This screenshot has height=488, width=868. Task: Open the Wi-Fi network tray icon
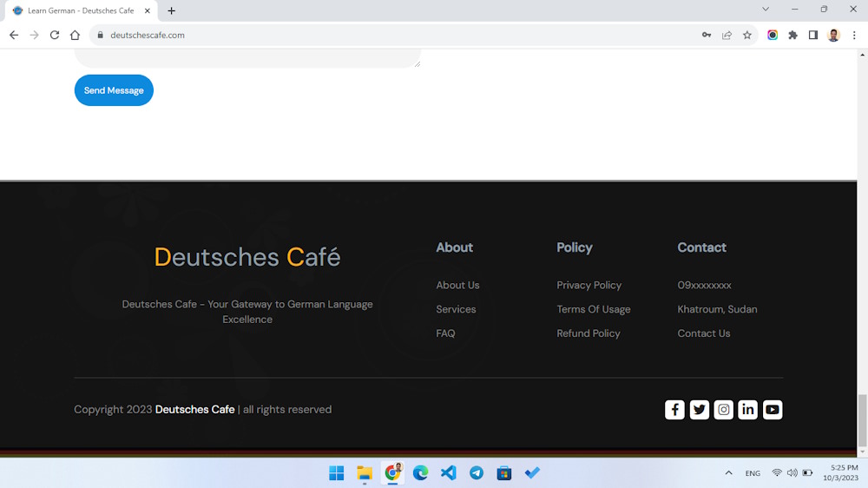pyautogui.click(x=777, y=473)
